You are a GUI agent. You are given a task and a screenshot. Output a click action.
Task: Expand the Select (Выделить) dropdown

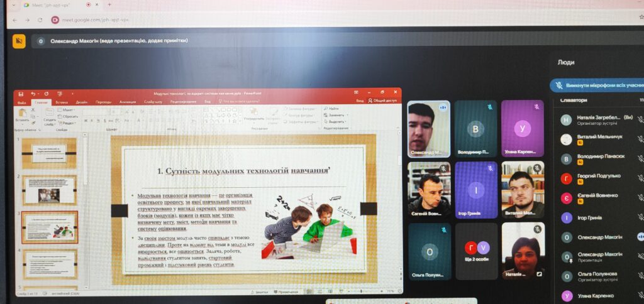point(335,122)
